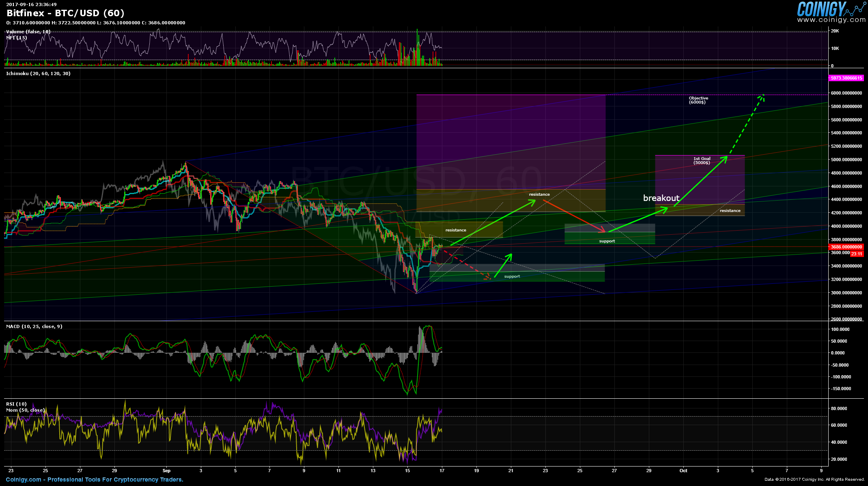Click the 19 marker on the date axis

(x=476, y=471)
